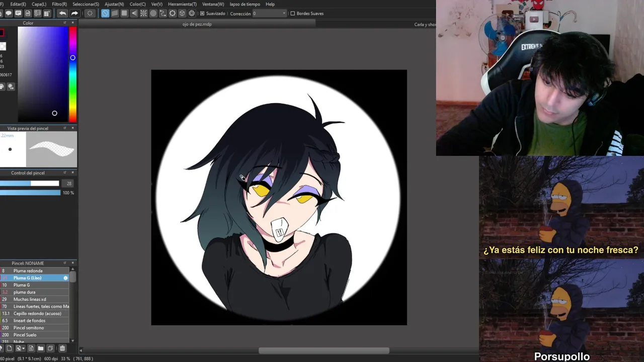Screen dimensions: 644x362
Task: Click the 3D cube perspective snap icon
Action: click(x=182, y=14)
